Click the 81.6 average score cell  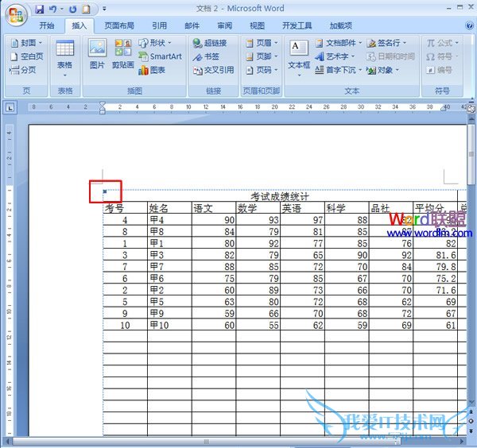tap(435, 255)
